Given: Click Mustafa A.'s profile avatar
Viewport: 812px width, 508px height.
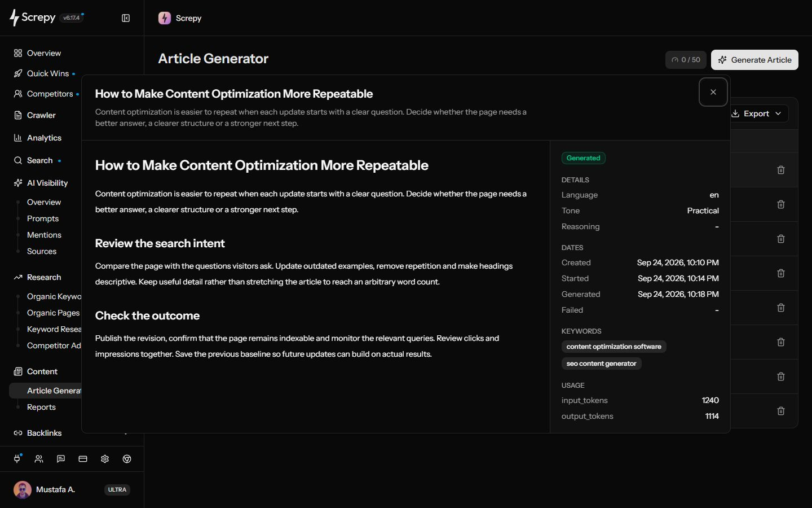Looking at the screenshot, I should [x=23, y=489].
